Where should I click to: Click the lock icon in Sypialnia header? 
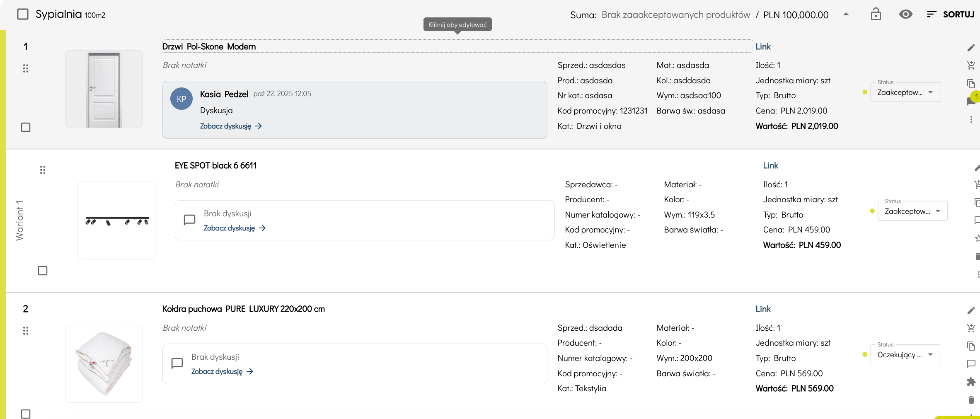(876, 15)
